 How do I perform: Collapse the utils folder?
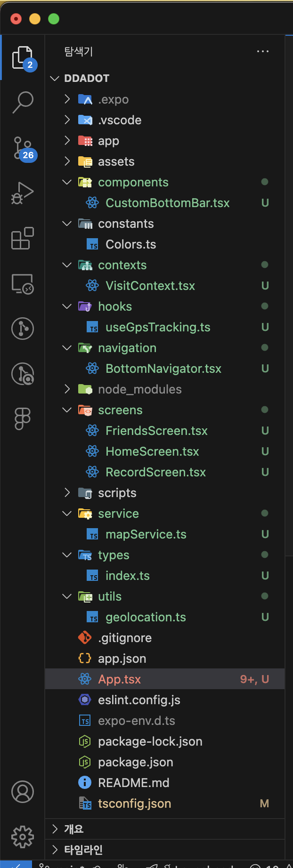pos(67,596)
